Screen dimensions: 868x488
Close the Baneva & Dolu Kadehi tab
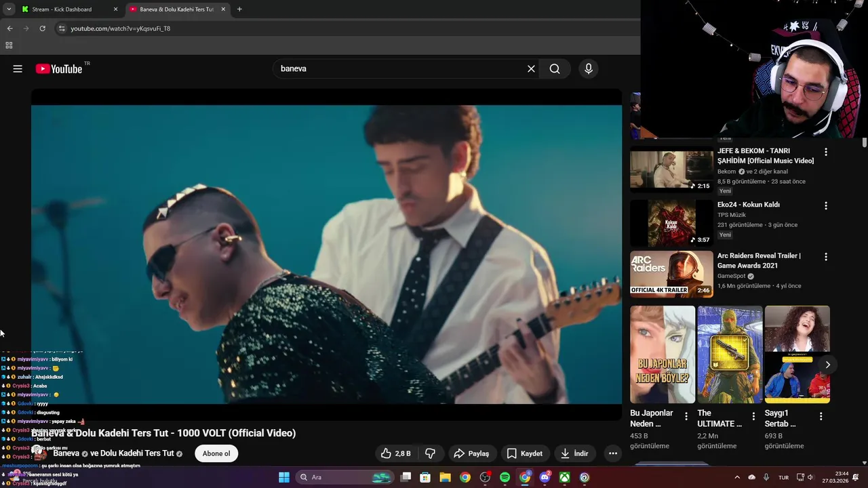223,9
